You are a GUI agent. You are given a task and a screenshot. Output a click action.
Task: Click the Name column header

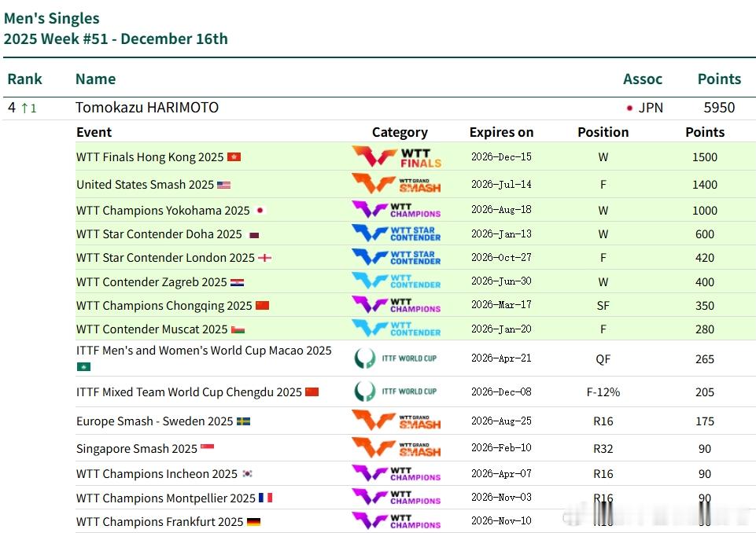tap(95, 79)
